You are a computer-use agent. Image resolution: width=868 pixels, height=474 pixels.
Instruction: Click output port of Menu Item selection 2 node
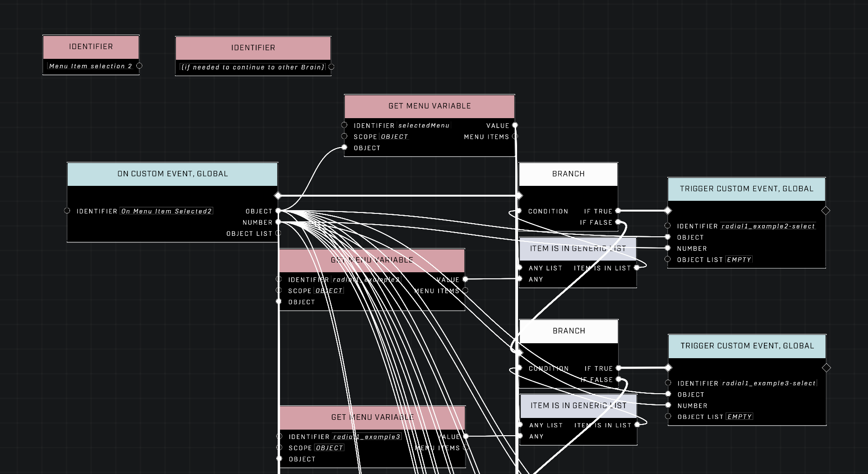pyautogui.click(x=139, y=66)
